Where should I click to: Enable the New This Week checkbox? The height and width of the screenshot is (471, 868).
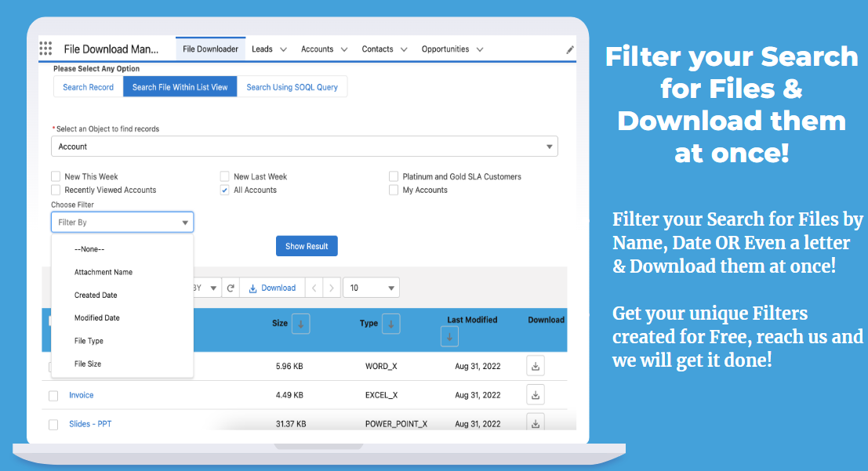coord(56,176)
